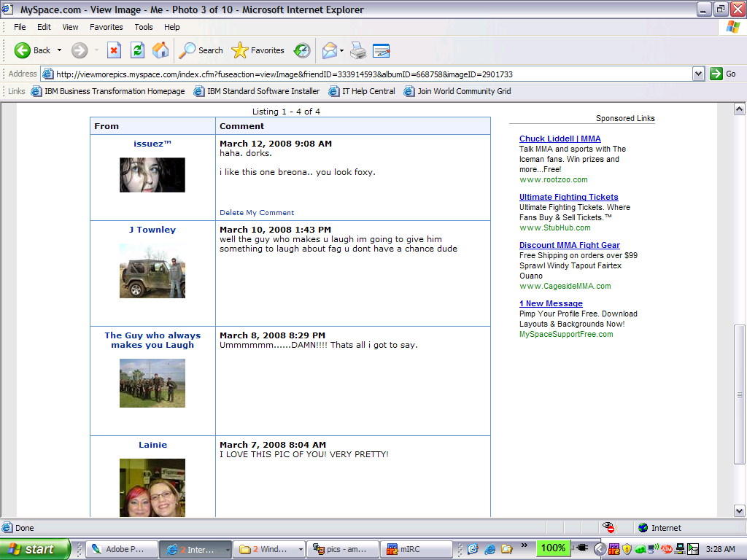The image size is (747, 560).
Task: Expand the address bar URL dropdown
Action: point(698,74)
